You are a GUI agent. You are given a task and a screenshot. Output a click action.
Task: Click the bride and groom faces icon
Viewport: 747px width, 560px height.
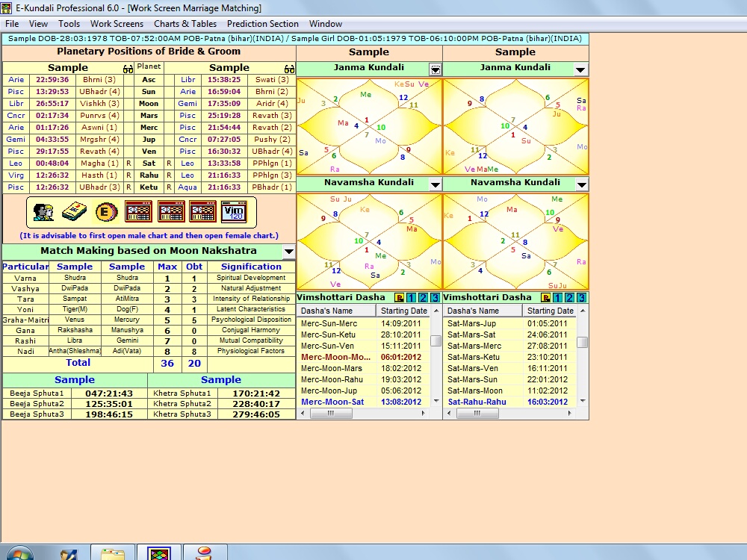point(44,212)
